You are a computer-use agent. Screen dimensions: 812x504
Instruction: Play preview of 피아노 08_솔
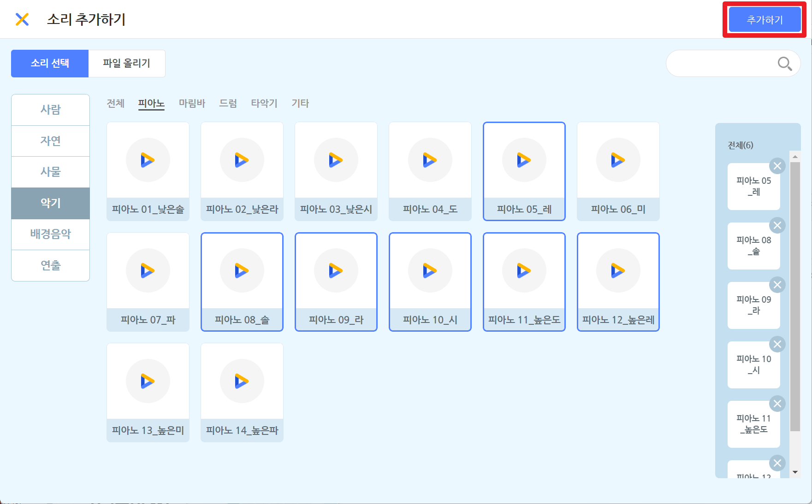tap(242, 270)
